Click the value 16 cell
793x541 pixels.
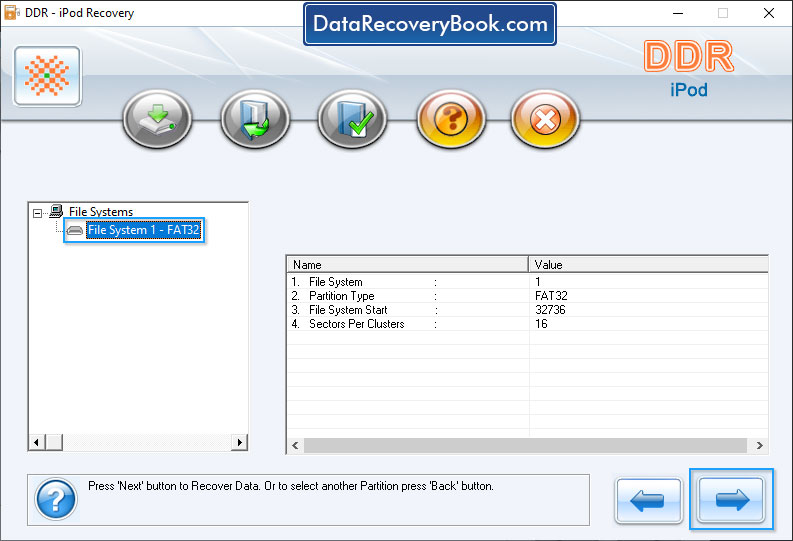(541, 324)
